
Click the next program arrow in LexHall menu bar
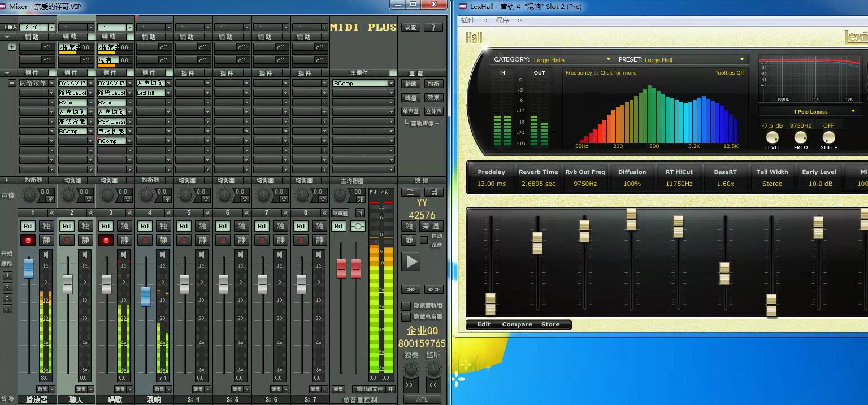(x=519, y=20)
